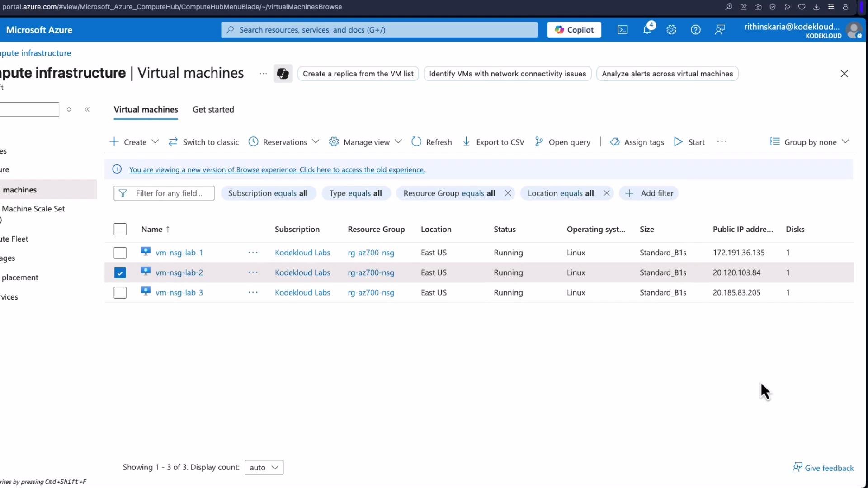Open the Fleet sidebar item
The height and width of the screenshot is (488, 868).
point(14,239)
